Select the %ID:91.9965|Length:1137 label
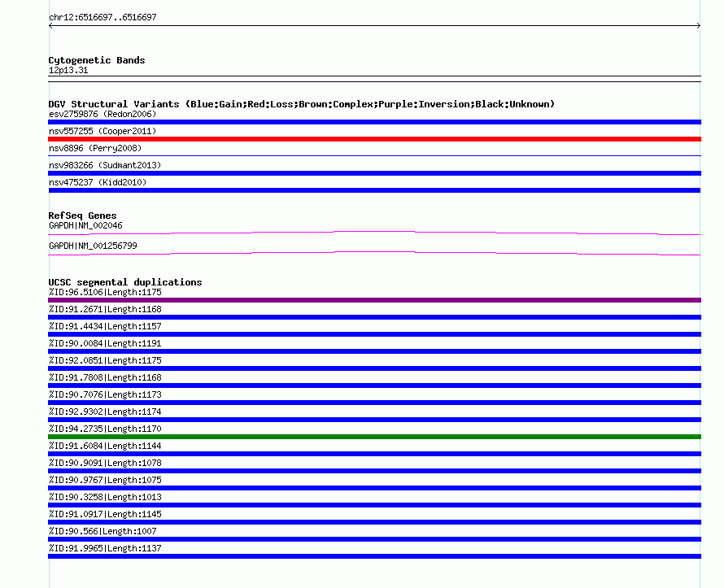 [105, 548]
